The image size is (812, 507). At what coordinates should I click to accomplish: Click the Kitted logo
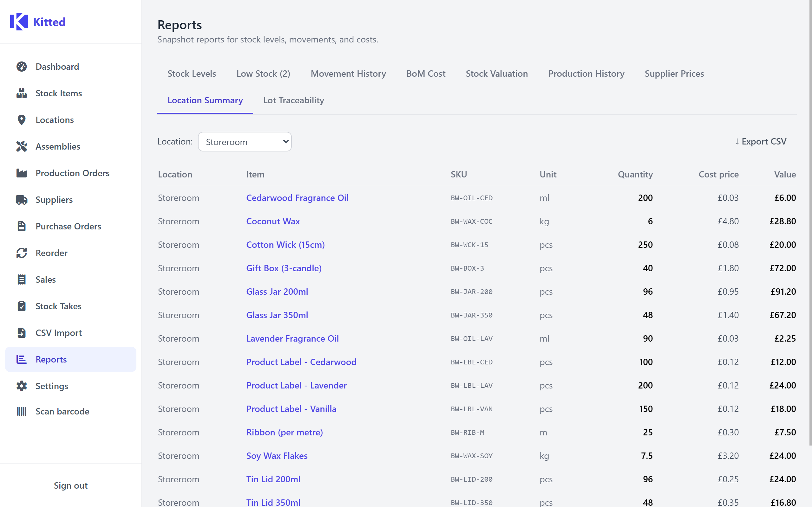[38, 22]
